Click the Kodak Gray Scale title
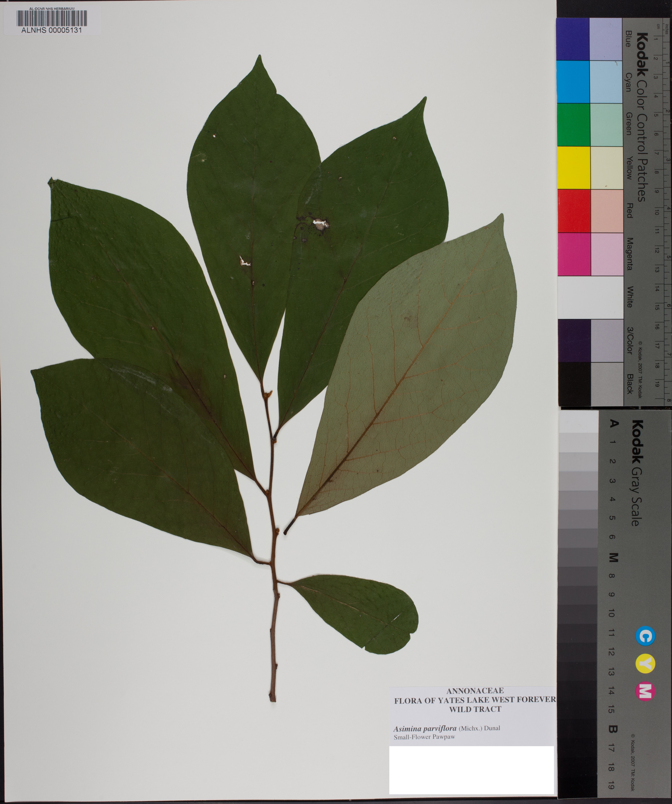Viewport: 672px width, 804px height. 637,473
